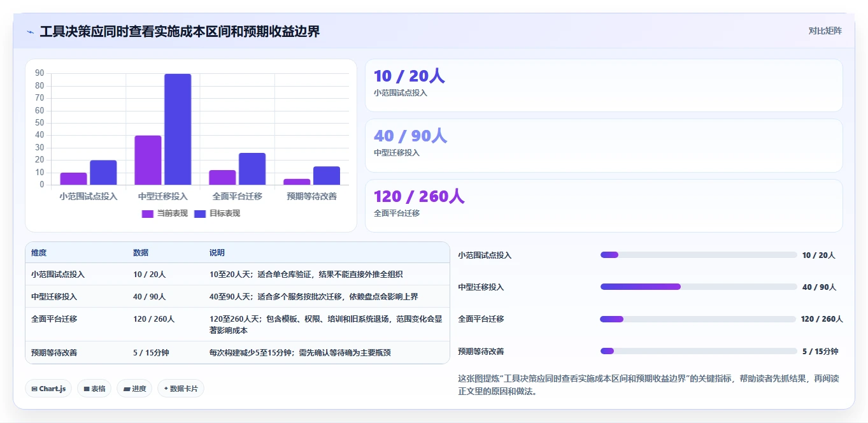Click the 当前表现 bar for 预期等待改善

pyautogui.click(x=297, y=182)
